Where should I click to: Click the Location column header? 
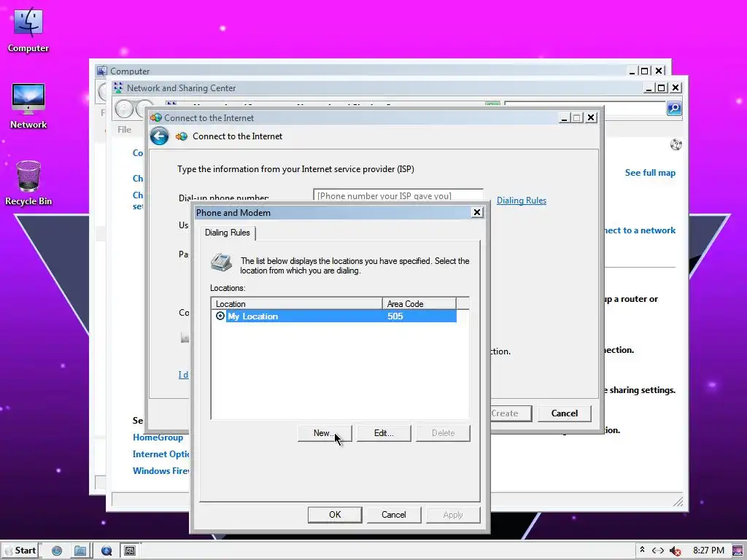click(297, 304)
